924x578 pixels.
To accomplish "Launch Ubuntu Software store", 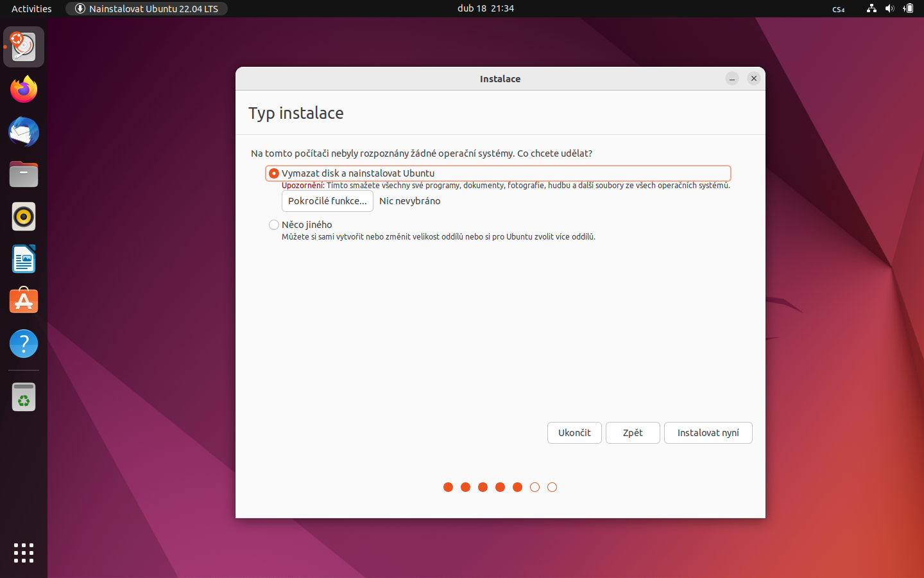I will point(23,301).
